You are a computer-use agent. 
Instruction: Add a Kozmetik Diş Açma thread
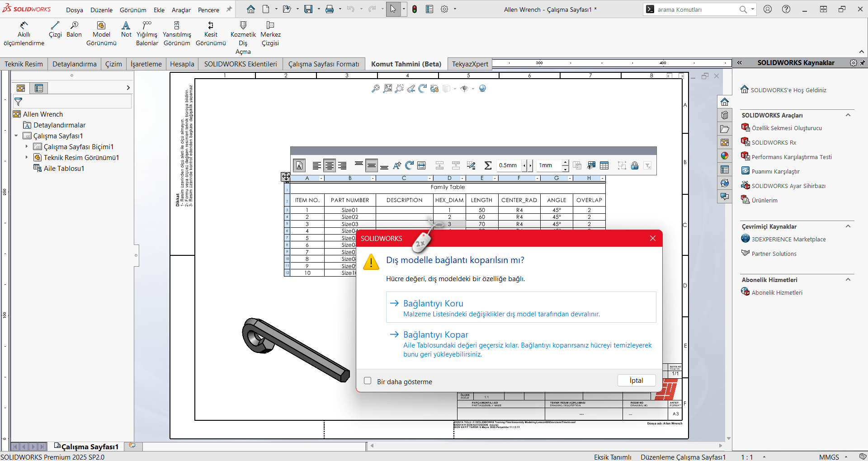tap(243, 38)
